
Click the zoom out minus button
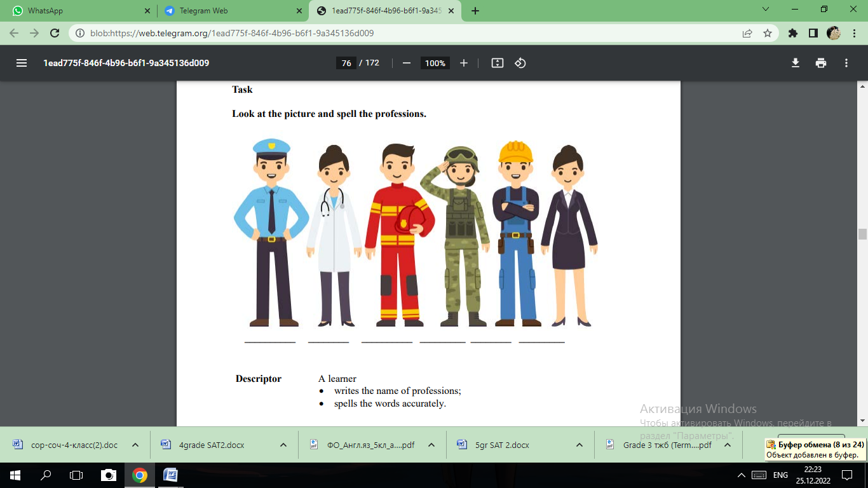pyautogui.click(x=407, y=63)
